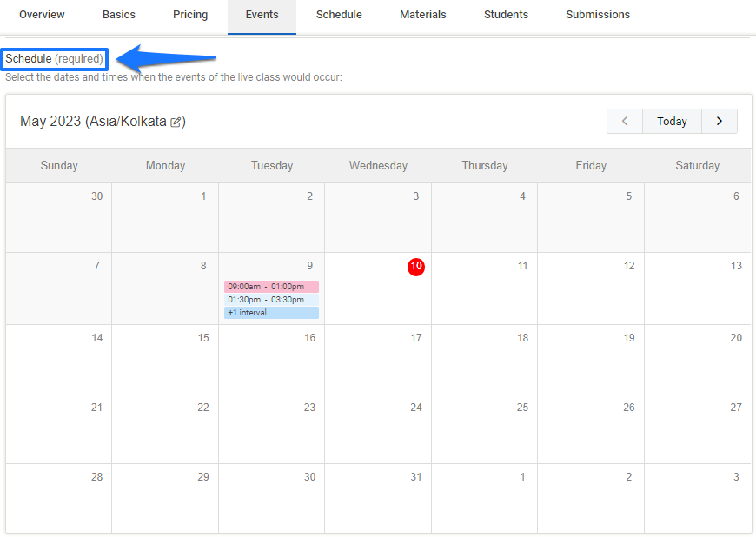Pick Saturday 13 May in the calendar
This screenshot has height=537, width=756.
click(697, 288)
